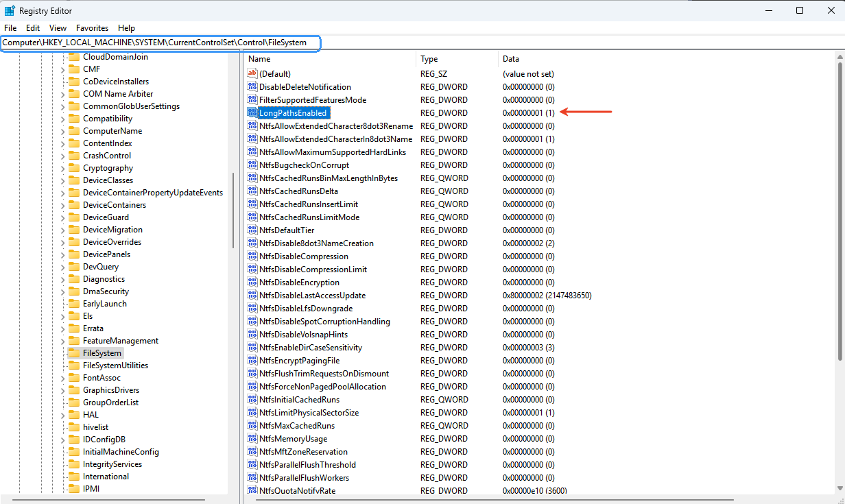Viewport: 845px width, 504px height.
Task: Select the NtfsLimitPhysicalSectorSize value
Action: click(x=309, y=412)
